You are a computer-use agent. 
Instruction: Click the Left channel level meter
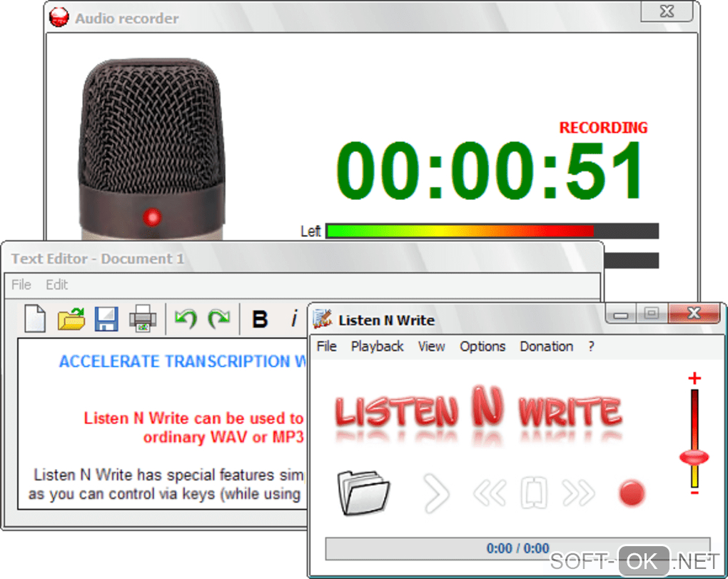tap(492, 231)
